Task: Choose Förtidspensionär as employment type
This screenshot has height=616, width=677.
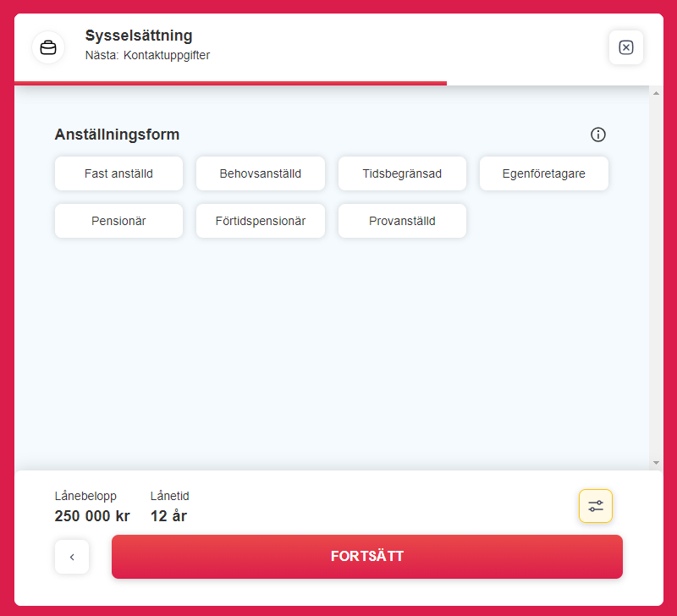Action: (260, 221)
